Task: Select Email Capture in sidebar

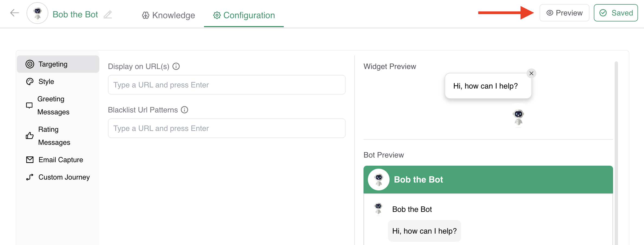Action: click(60, 160)
